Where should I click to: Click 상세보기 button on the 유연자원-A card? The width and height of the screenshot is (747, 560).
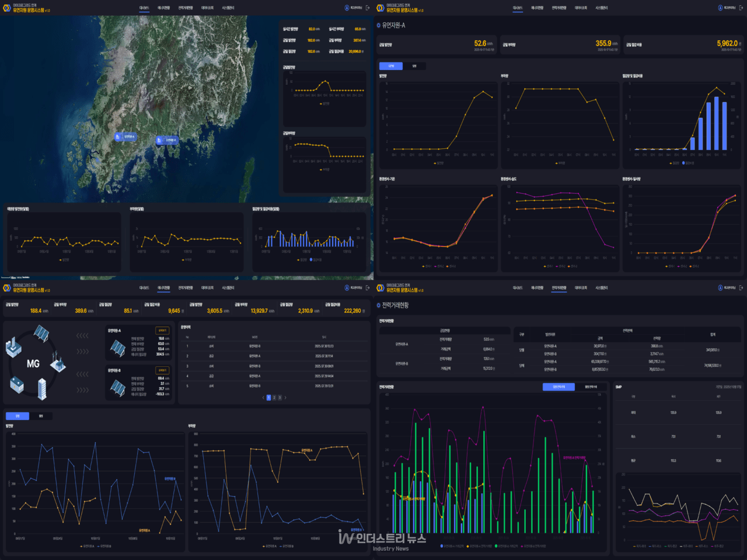pyautogui.click(x=162, y=330)
